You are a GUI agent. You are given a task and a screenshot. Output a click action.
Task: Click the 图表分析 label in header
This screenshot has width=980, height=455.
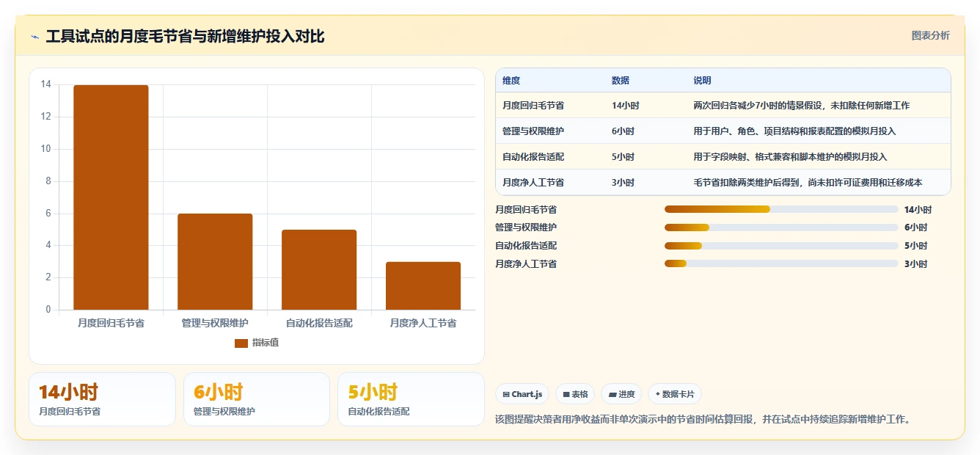tap(930, 35)
